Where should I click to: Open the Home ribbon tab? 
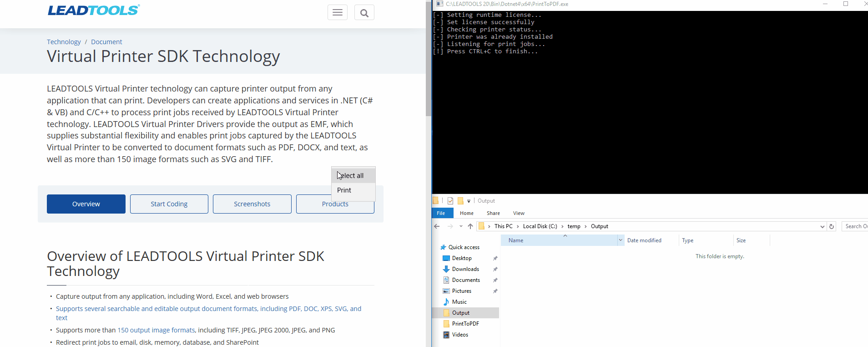[467, 213]
